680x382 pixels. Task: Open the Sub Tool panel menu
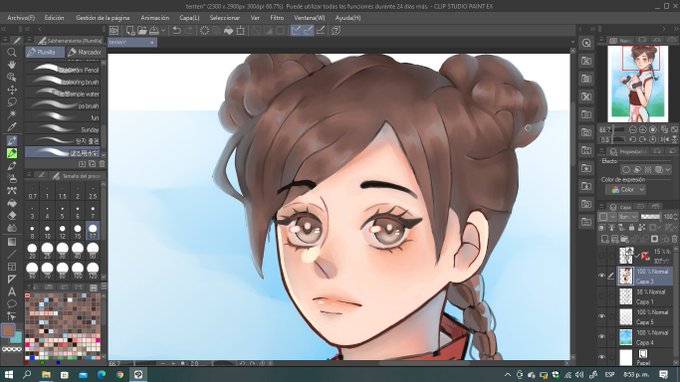pyautogui.click(x=29, y=40)
